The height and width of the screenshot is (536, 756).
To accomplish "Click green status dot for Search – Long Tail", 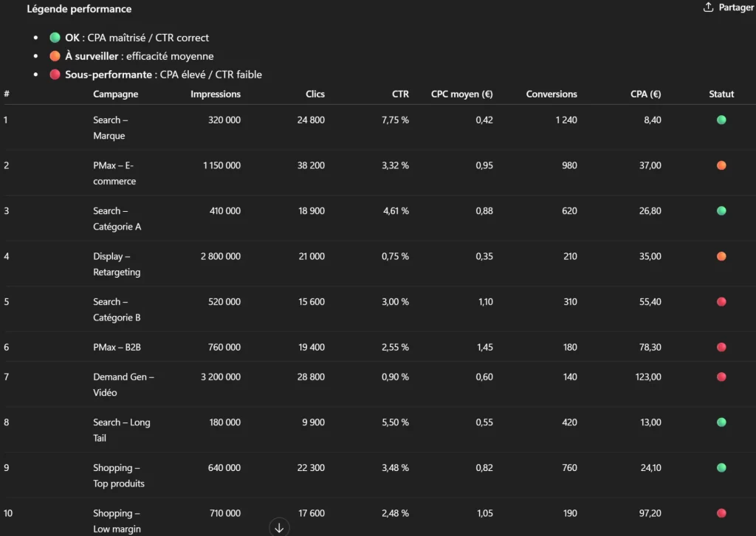I will (721, 422).
